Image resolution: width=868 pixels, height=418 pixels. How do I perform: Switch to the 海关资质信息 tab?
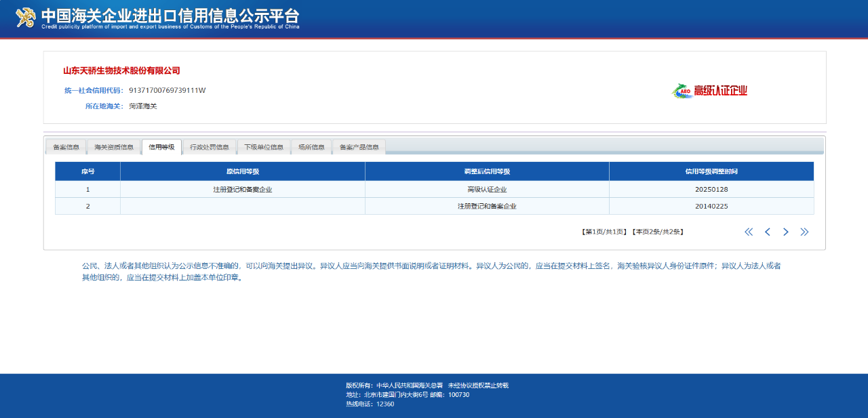click(114, 147)
